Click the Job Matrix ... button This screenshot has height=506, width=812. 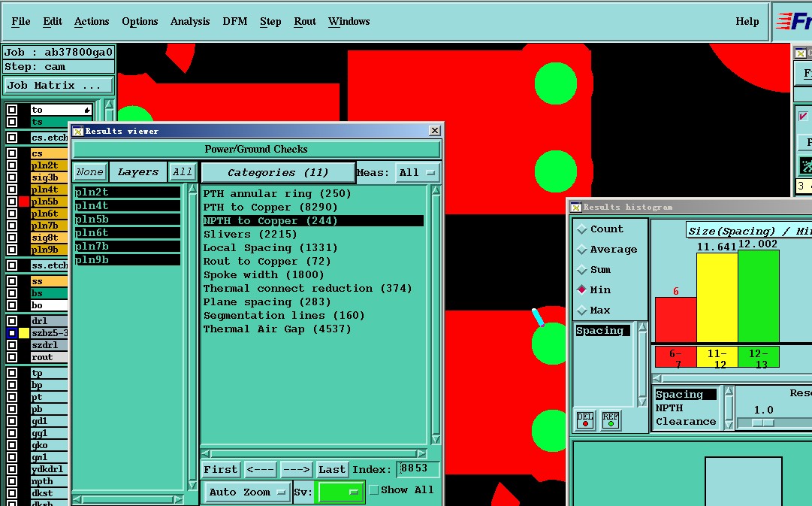pos(59,86)
